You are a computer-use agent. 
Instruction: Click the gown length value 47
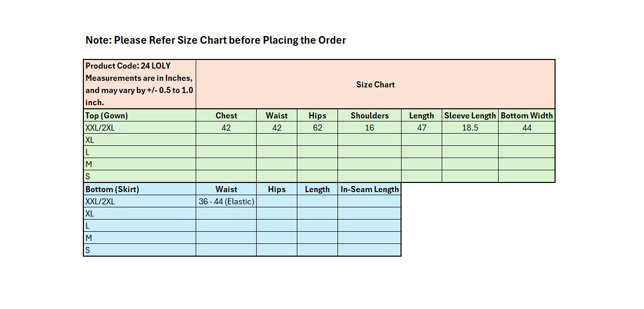point(421,128)
